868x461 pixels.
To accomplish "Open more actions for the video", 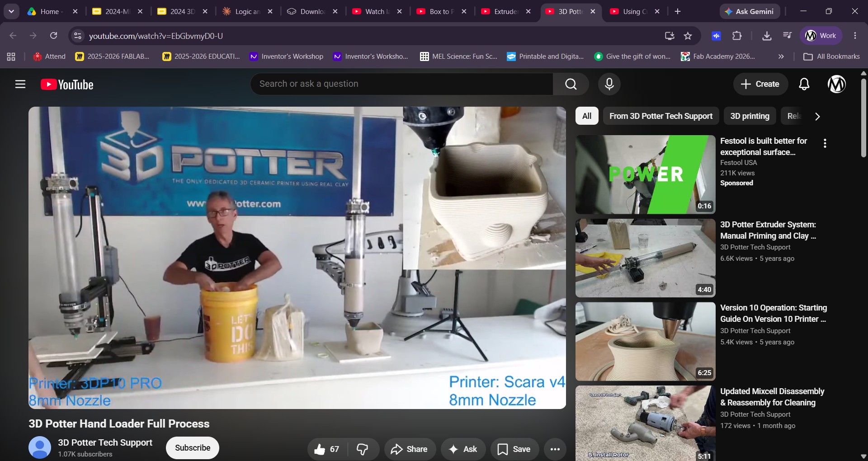I will pos(555,449).
